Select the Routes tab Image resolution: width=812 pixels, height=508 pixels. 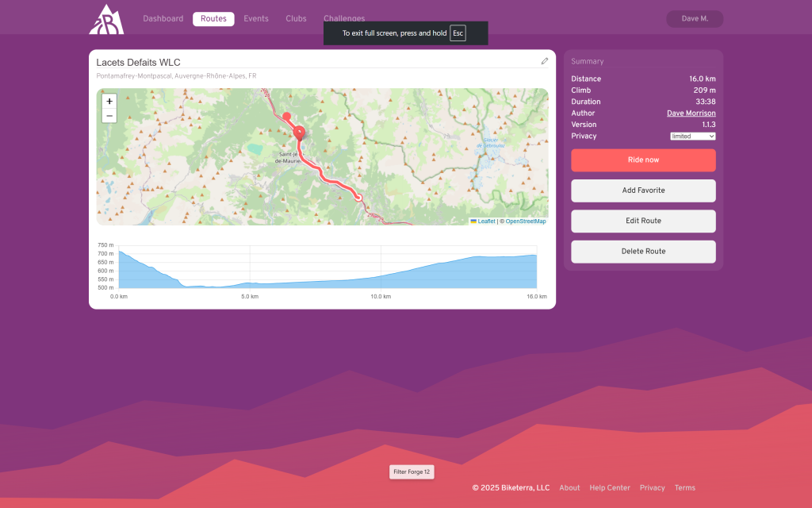pos(213,18)
